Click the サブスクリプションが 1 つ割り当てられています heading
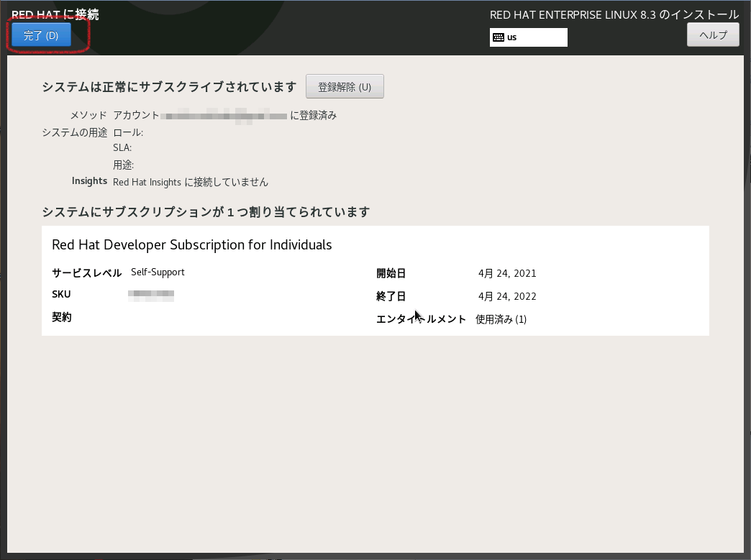Viewport: 751px width, 560px height. click(206, 211)
